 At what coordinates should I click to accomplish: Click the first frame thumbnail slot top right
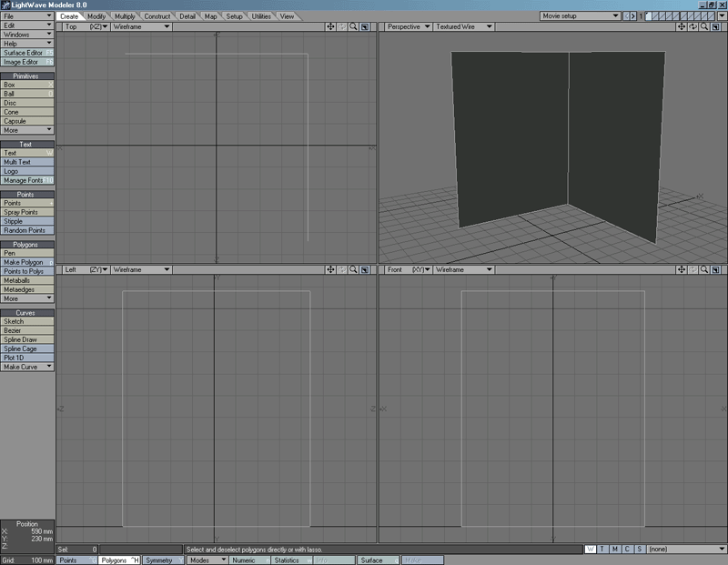tap(650, 14)
